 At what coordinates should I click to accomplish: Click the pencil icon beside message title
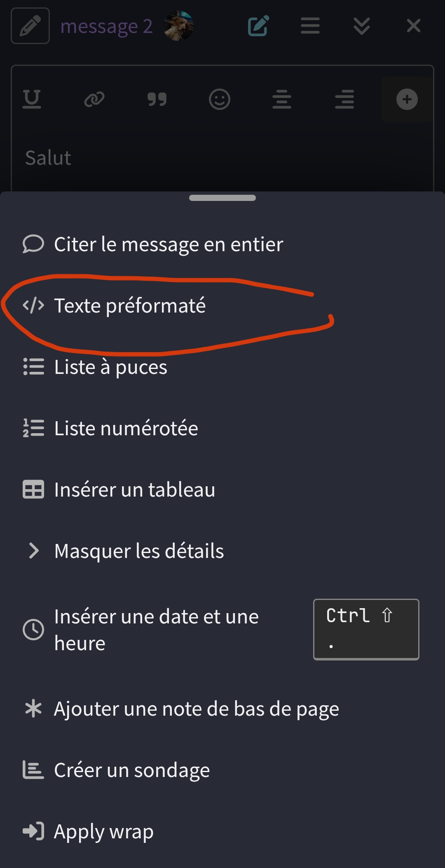[30, 26]
